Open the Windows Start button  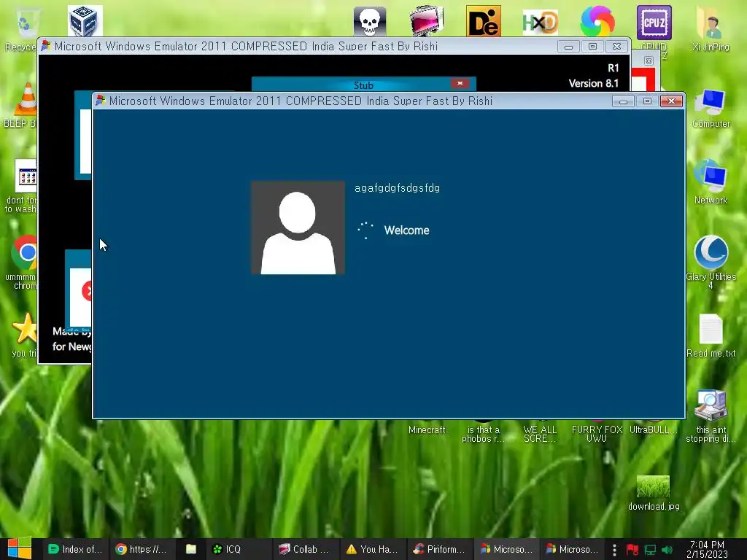[x=19, y=548]
